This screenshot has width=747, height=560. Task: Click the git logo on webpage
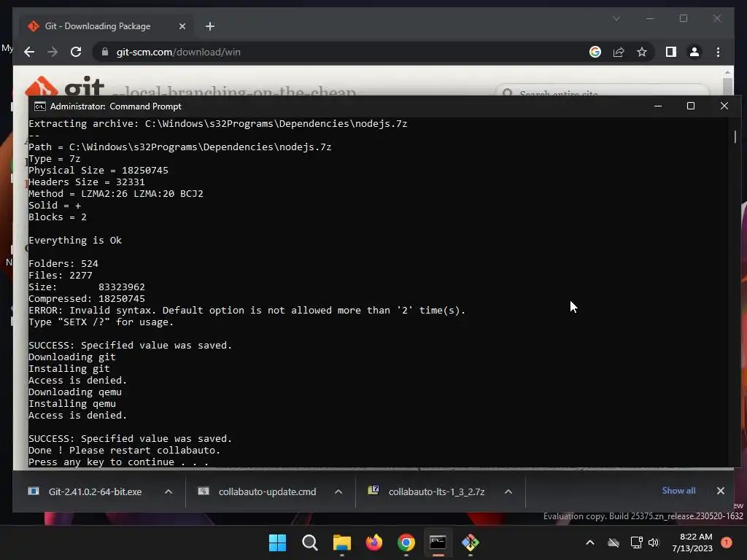64,86
